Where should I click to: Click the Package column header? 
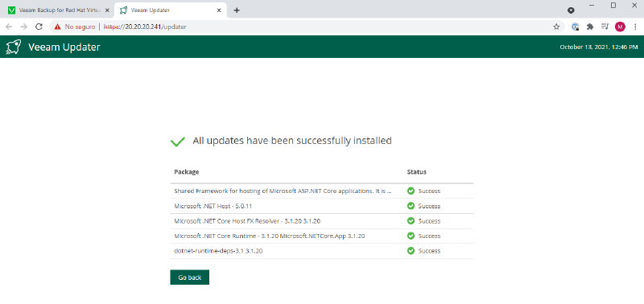click(x=187, y=172)
